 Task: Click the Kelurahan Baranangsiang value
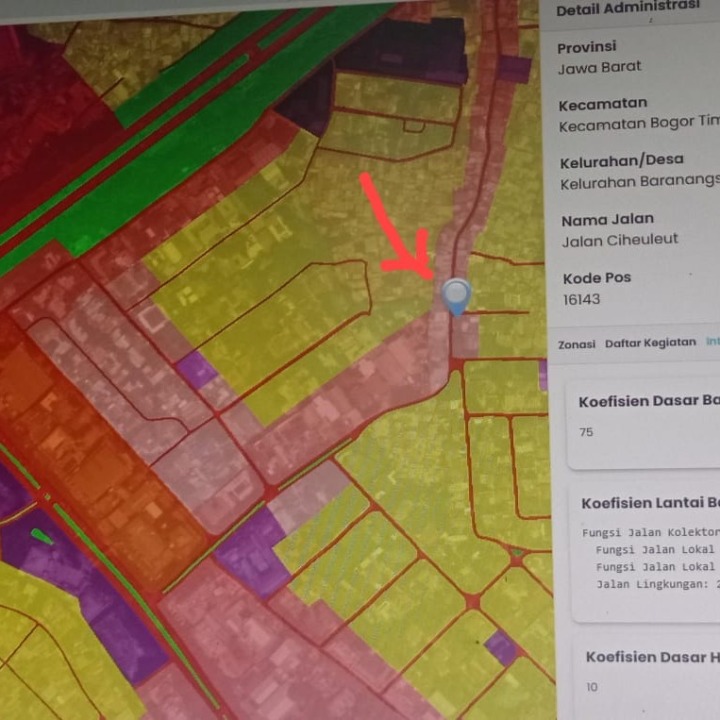639,183
